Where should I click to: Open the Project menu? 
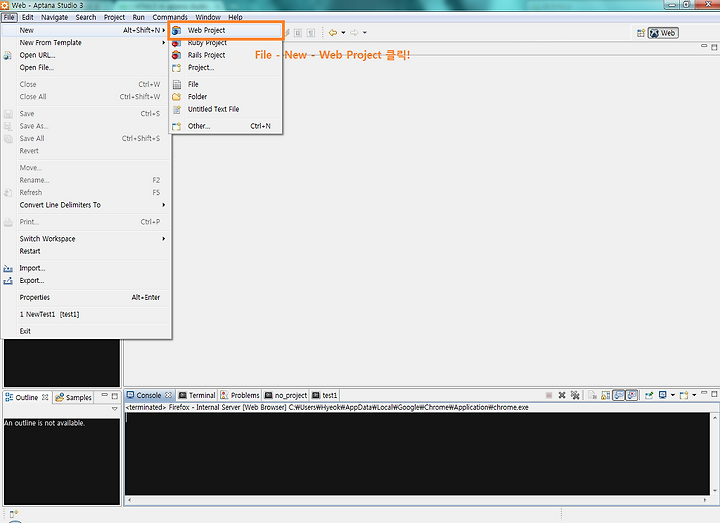(x=114, y=17)
